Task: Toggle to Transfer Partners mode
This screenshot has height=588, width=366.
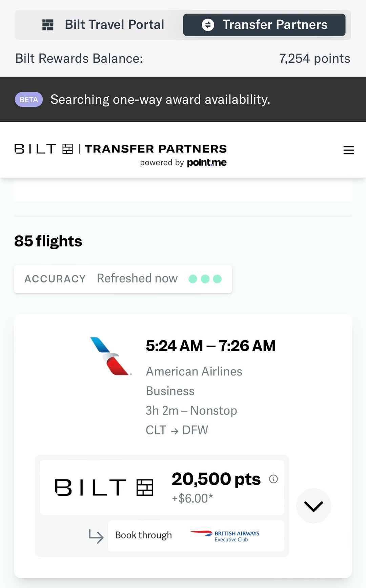Action: coord(264,24)
